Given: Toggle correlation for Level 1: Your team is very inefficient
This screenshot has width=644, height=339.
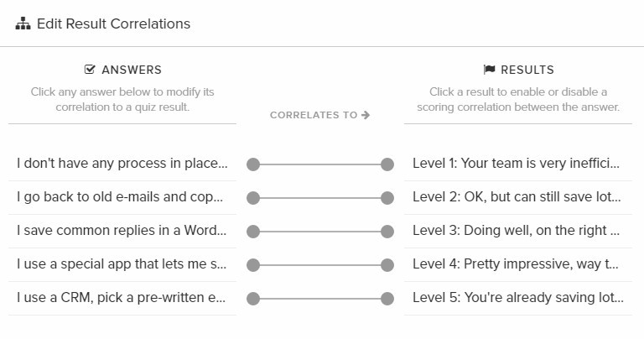Looking at the screenshot, I should [518, 164].
